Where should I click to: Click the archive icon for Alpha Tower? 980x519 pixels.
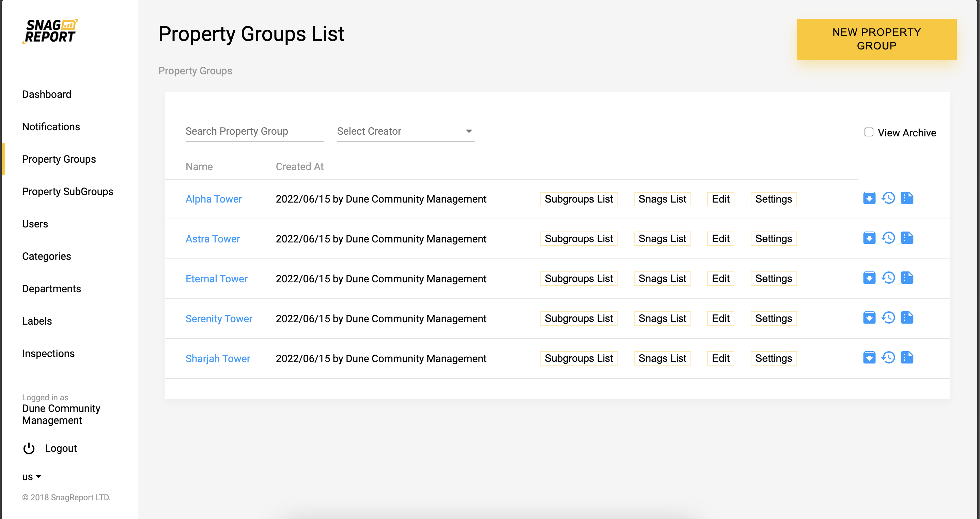869,198
